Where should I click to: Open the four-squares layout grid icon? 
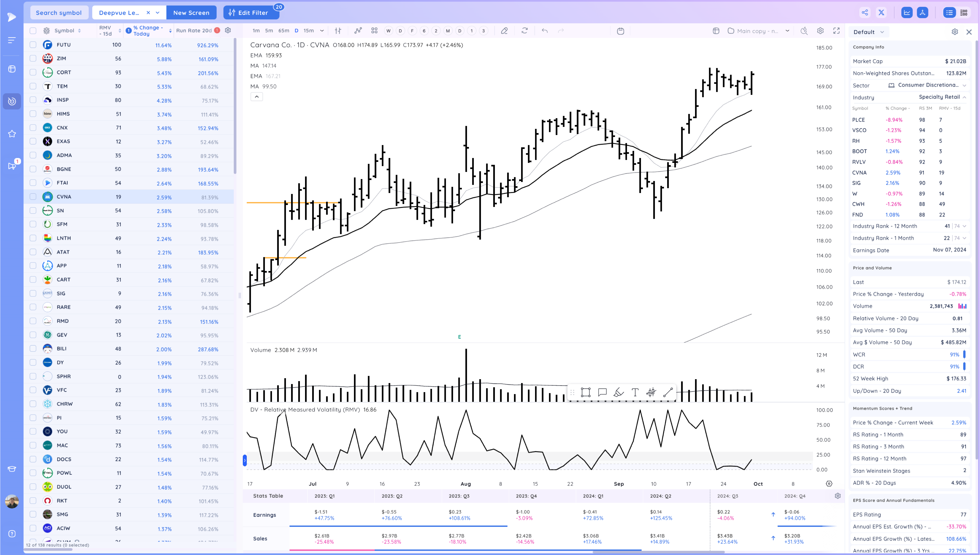point(374,31)
